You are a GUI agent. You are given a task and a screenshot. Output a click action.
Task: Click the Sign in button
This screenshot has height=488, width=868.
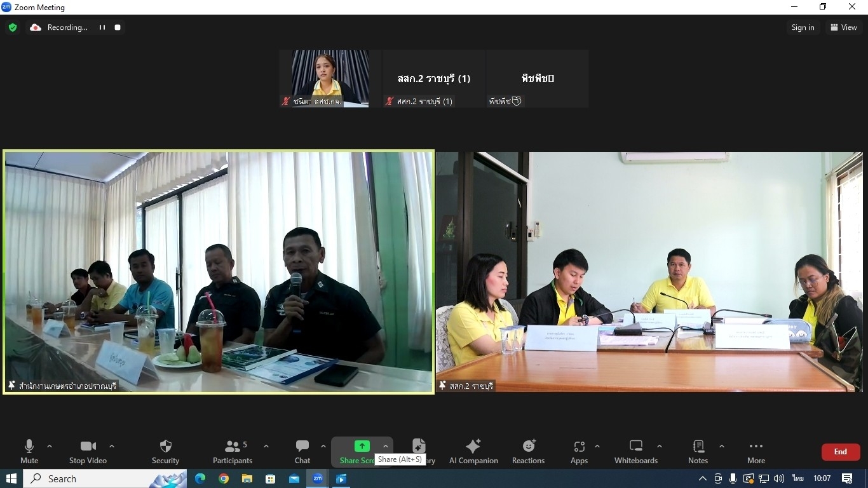pyautogui.click(x=803, y=27)
